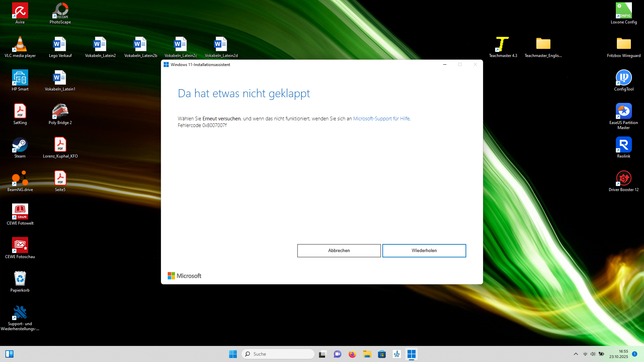Open the Papierkorb recycle bin
Screen dimensions: 644x362
pos(20,282)
